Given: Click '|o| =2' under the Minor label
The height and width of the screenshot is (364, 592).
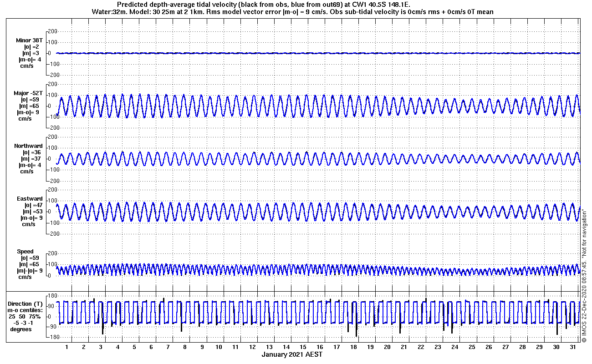Looking at the screenshot, I should [x=32, y=47].
